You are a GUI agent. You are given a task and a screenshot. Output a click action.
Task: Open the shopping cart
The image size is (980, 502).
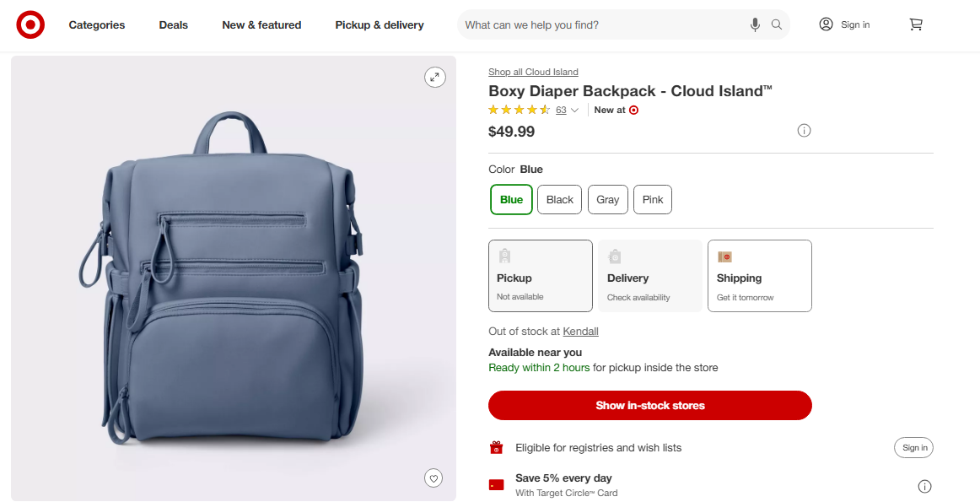(916, 24)
